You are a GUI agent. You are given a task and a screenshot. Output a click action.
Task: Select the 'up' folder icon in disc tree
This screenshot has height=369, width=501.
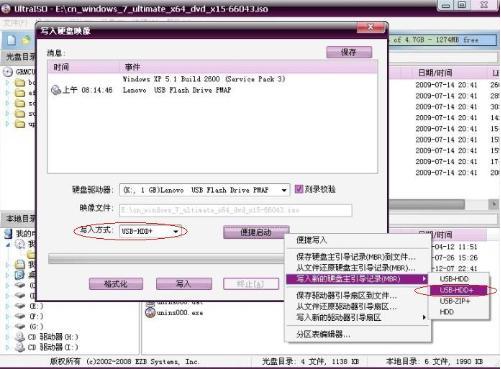(x=20, y=124)
